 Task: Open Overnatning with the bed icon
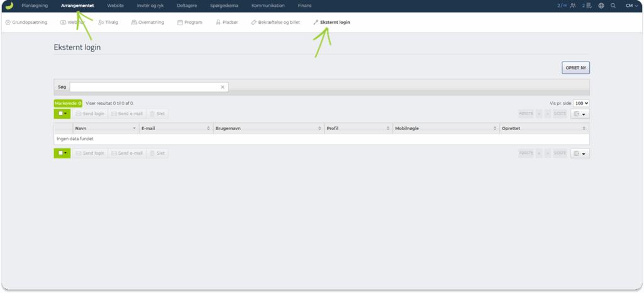point(146,22)
